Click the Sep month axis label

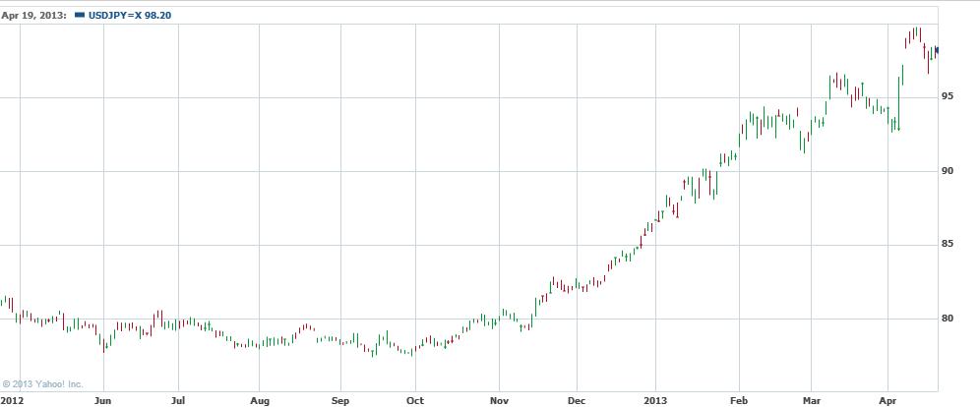point(340,400)
